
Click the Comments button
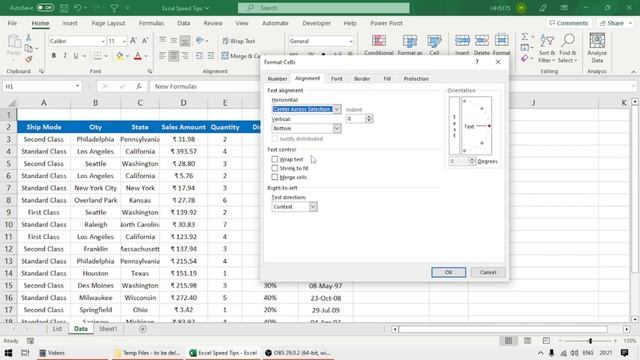[x=569, y=23]
